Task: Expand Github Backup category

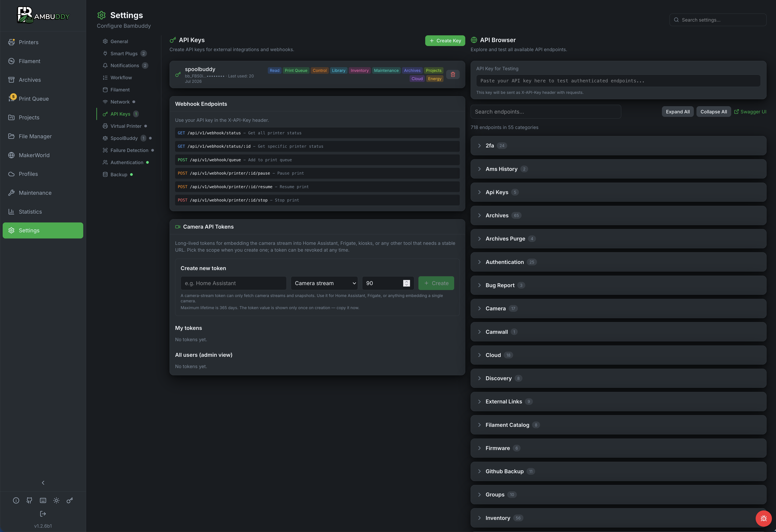Action: click(618, 471)
